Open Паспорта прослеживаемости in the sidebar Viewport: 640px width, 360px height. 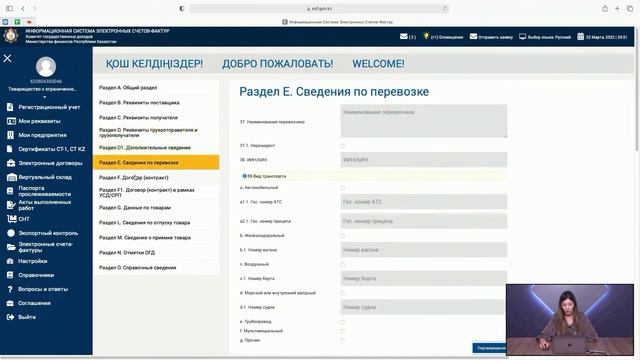pos(44,191)
